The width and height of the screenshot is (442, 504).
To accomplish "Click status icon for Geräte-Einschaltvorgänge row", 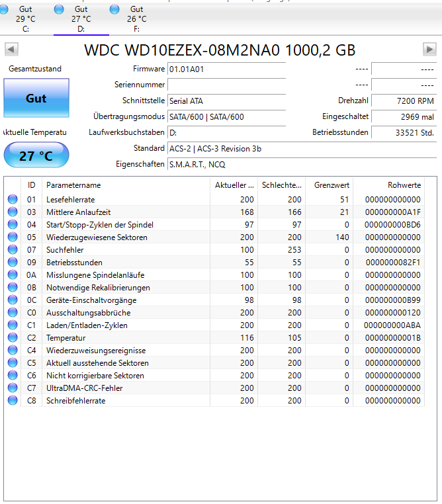I will [x=13, y=300].
